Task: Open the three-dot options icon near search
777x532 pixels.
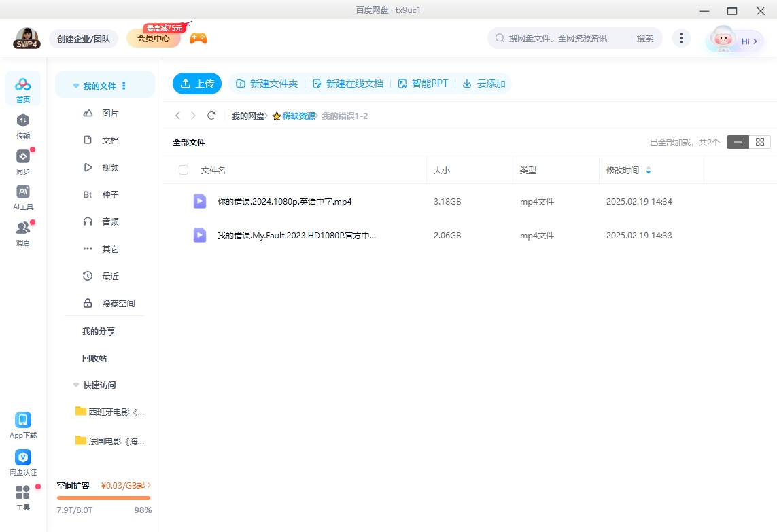Action: click(681, 38)
